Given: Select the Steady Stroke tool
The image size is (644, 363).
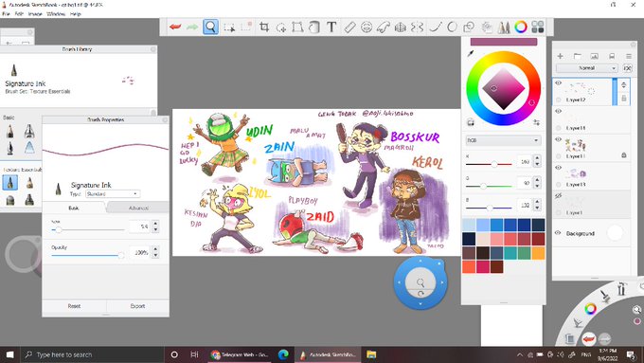Looking at the screenshot, I should point(436,27).
